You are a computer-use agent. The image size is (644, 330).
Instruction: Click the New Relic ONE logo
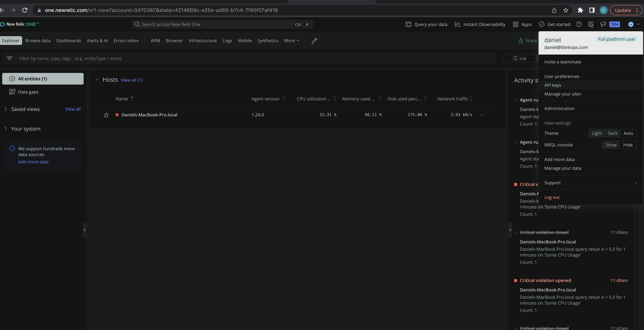click(20, 24)
